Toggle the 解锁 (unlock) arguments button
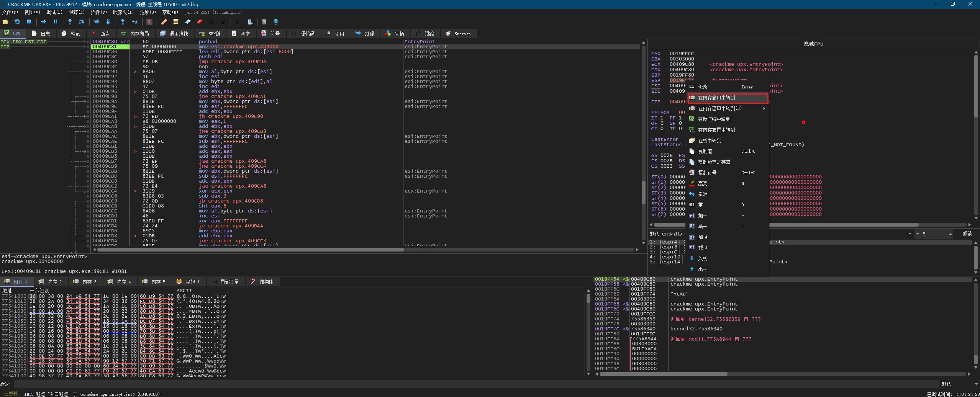This screenshot has height=397, width=980. tap(967, 234)
